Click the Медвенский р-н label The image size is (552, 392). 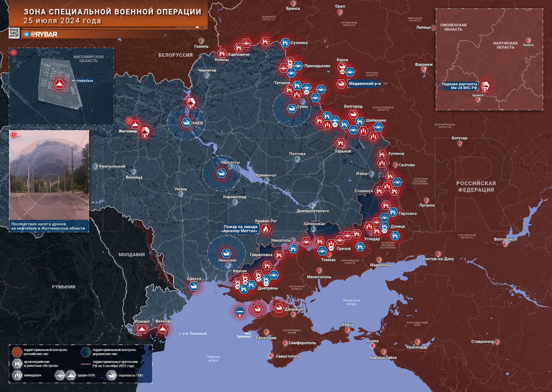pyautogui.click(x=364, y=83)
